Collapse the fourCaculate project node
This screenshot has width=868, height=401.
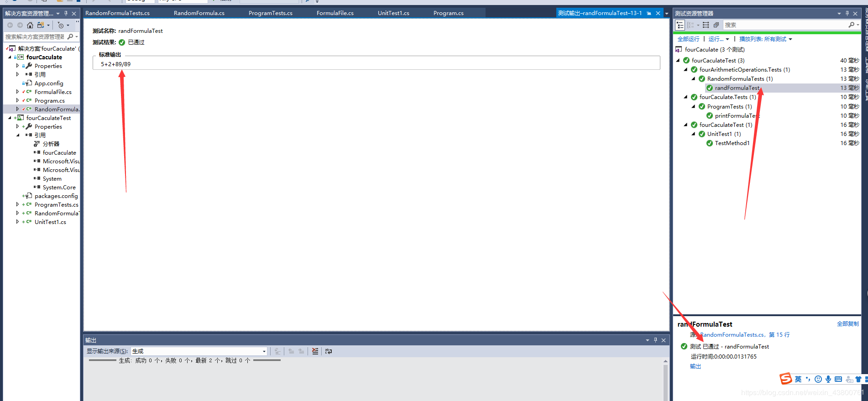(10, 57)
